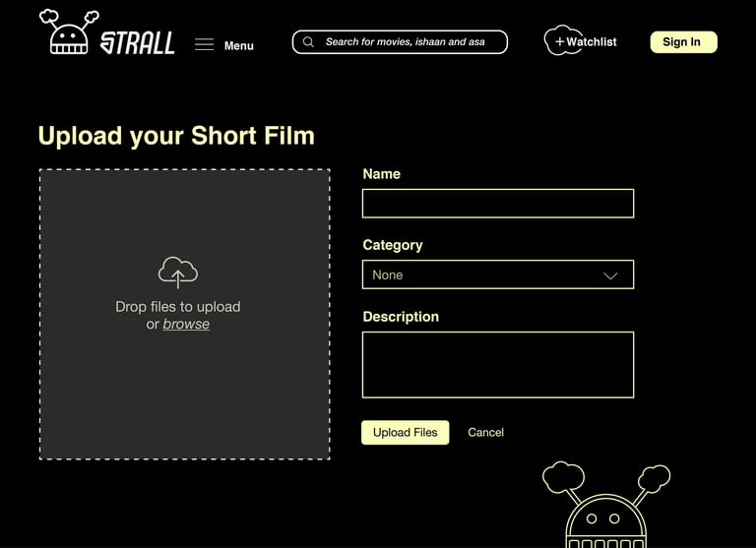
Task: Click the Category field label
Action: [x=393, y=245]
